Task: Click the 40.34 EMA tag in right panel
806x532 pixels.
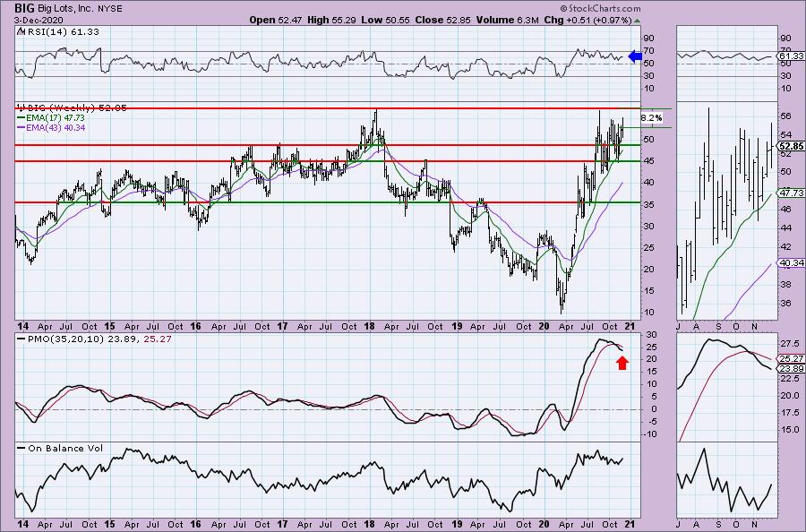Action: [792, 262]
